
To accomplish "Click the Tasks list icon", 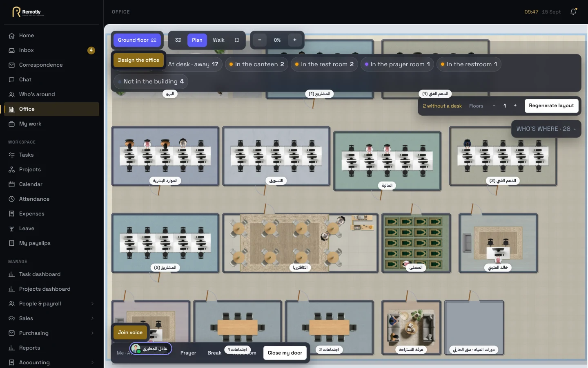I will (12, 155).
